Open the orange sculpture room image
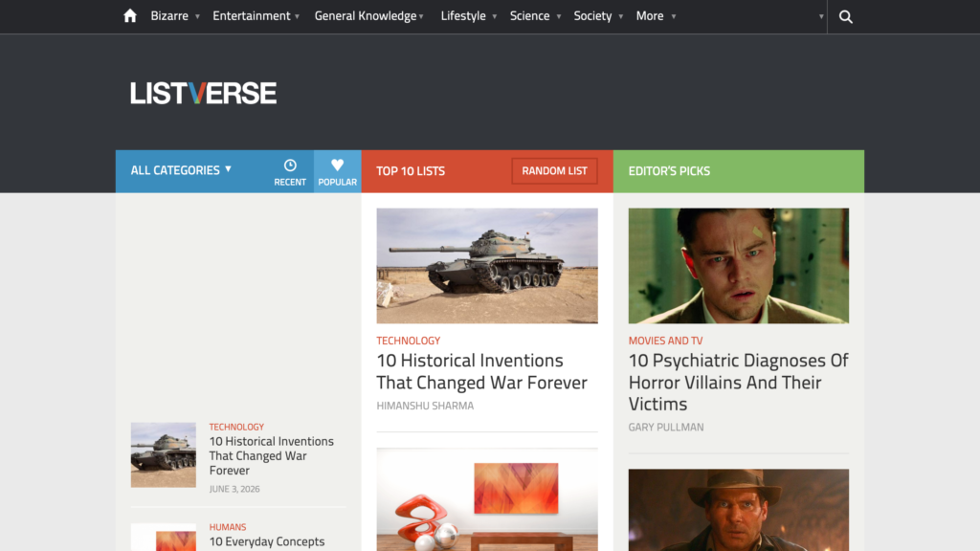The image size is (980, 551). [487, 499]
